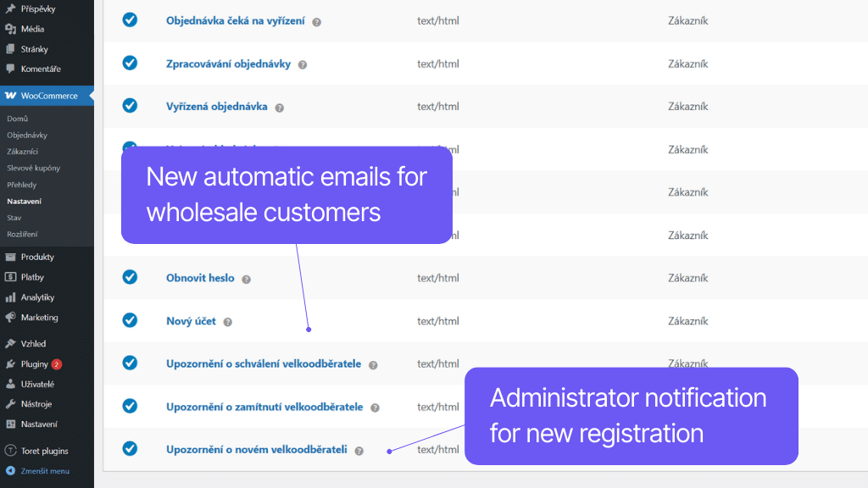Open the Objednávka čeká na vyřízení email link

236,21
